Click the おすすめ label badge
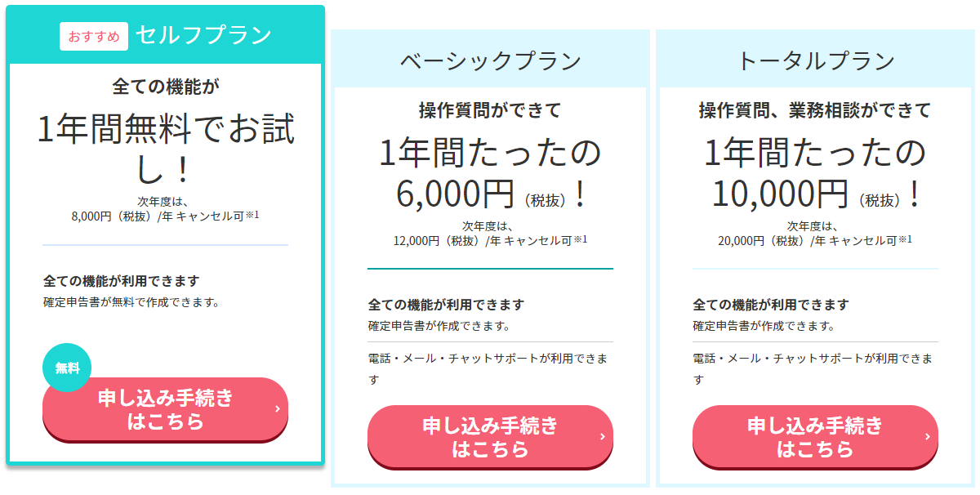 [94, 36]
